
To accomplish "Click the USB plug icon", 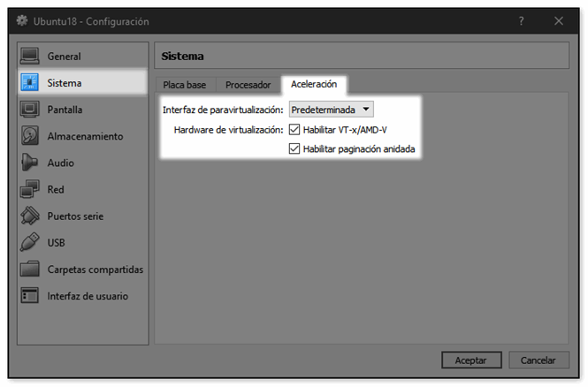I will point(29,242).
